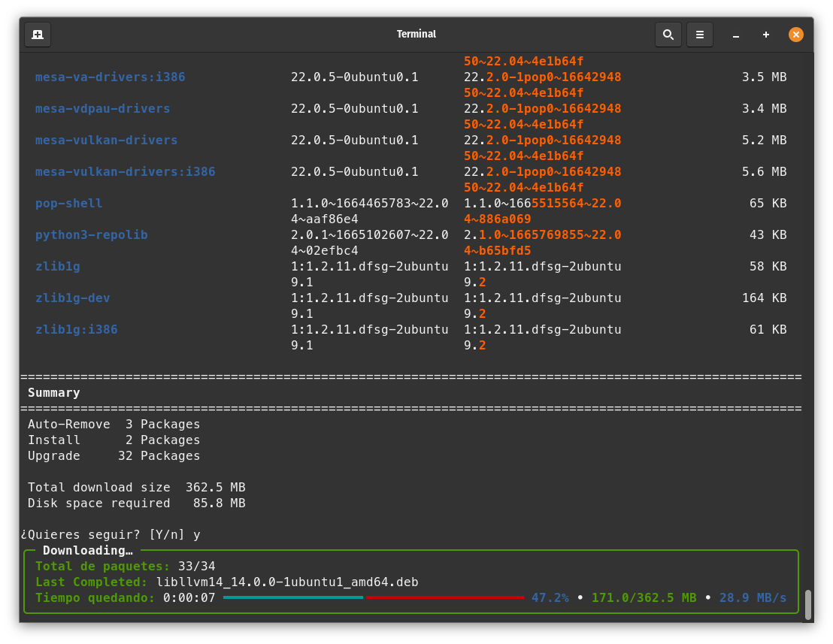Click Total download size 362.5 MB
The image size is (833, 644).
point(137,488)
